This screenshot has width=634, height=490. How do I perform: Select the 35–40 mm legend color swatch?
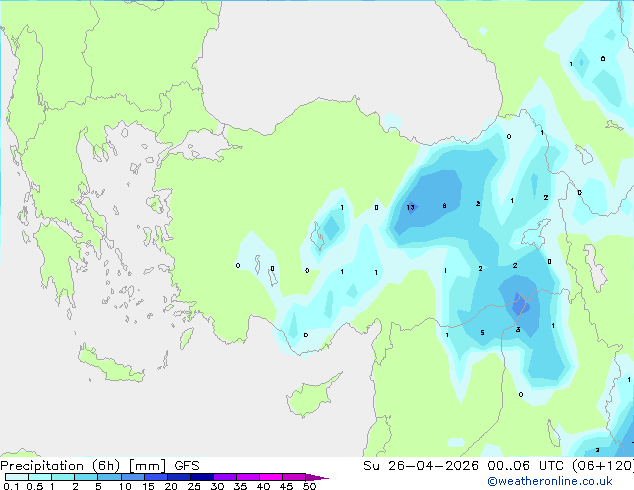[x=247, y=477]
